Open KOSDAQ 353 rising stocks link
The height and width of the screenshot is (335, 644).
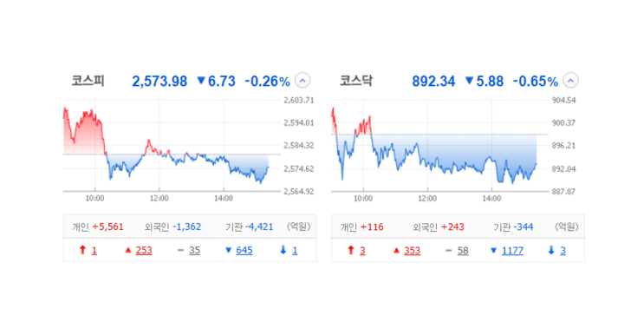tap(412, 251)
